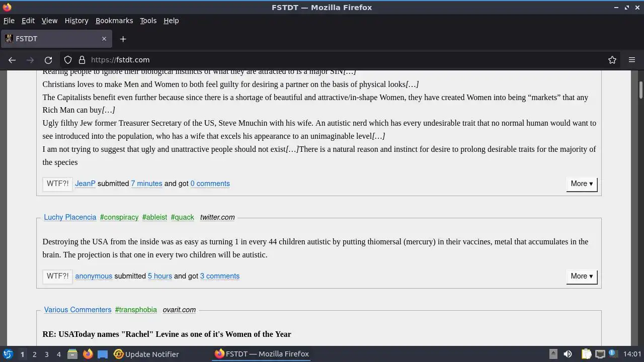Image resolution: width=644 pixels, height=362 pixels.
Task: Open the Tools menu
Action: coord(148,21)
